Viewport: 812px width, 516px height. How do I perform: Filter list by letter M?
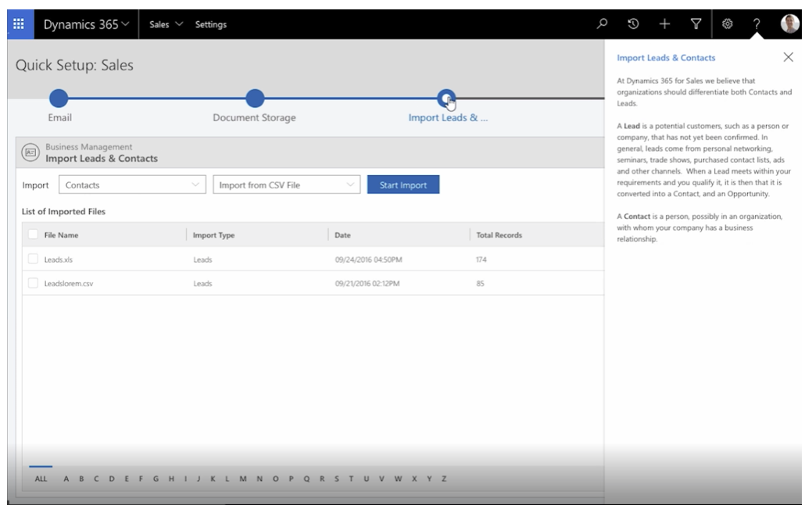pos(243,478)
